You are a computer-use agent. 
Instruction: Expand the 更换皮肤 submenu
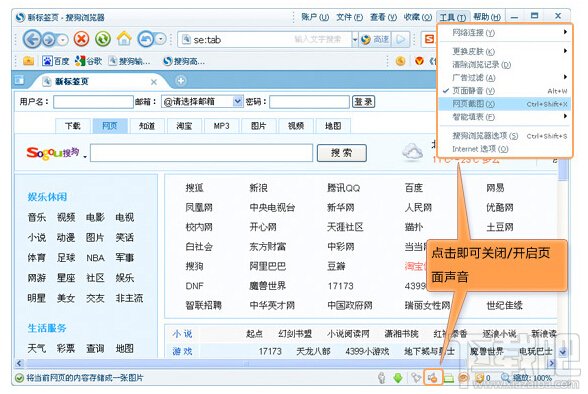click(x=504, y=51)
